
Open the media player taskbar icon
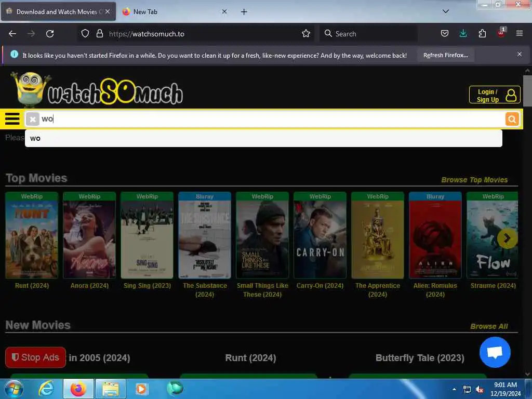[141, 389]
